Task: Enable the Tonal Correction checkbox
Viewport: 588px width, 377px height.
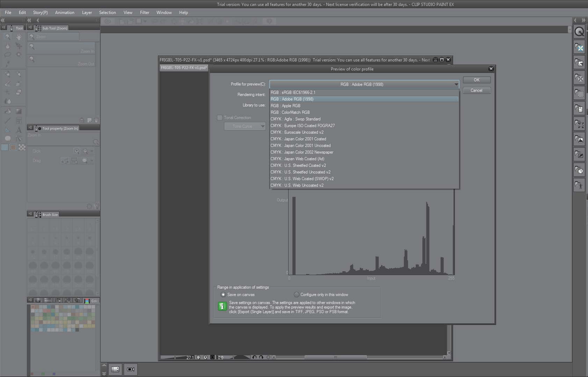Action: pyautogui.click(x=221, y=118)
